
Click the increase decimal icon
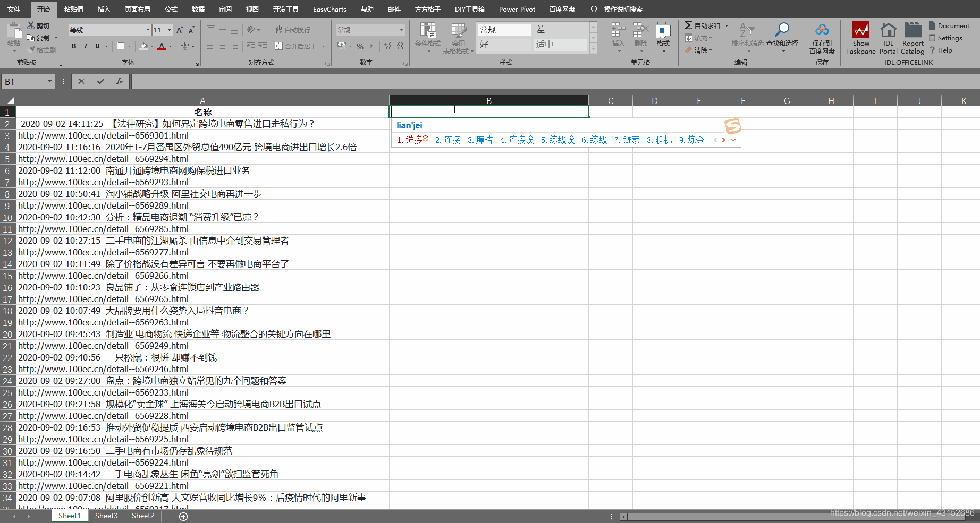click(x=387, y=46)
